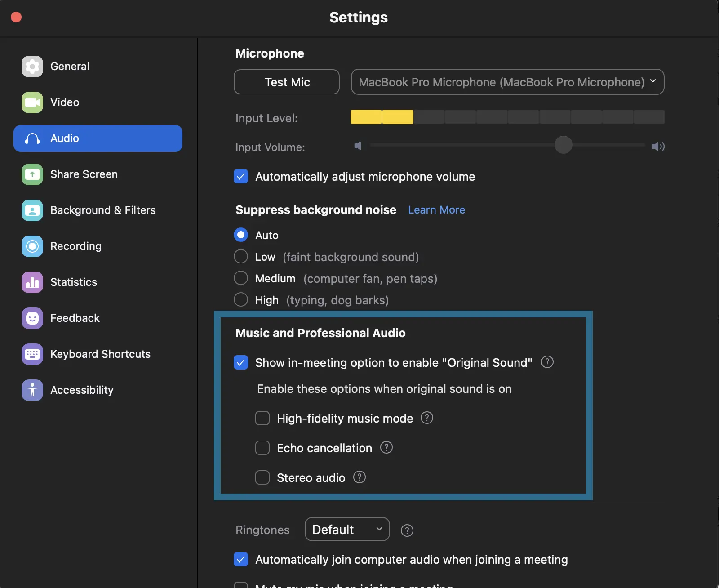Viewport: 719px width, 588px height.
Task: Click 'Enable these options when original sound' text
Action: 384,389
